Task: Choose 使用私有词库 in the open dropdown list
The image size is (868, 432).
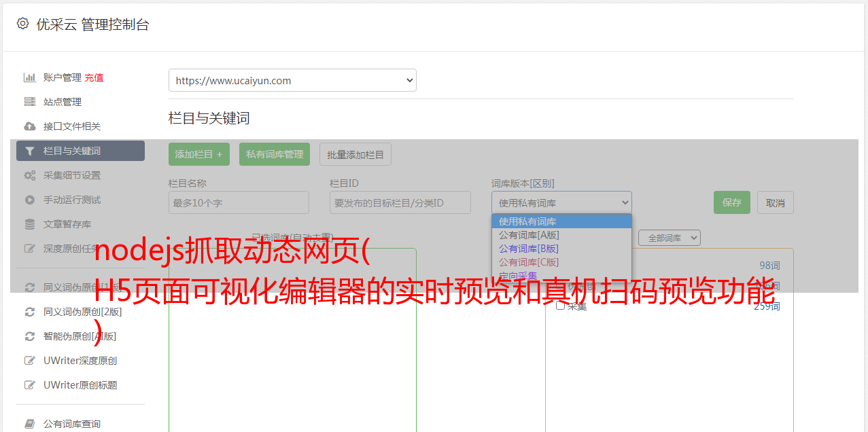Action: 561,221
